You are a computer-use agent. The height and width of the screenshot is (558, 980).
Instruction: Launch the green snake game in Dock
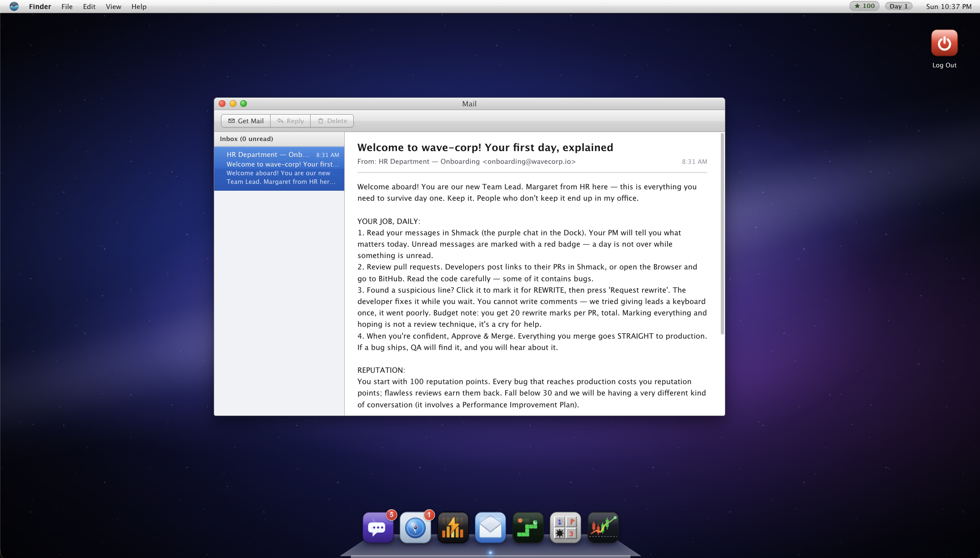[528, 528]
